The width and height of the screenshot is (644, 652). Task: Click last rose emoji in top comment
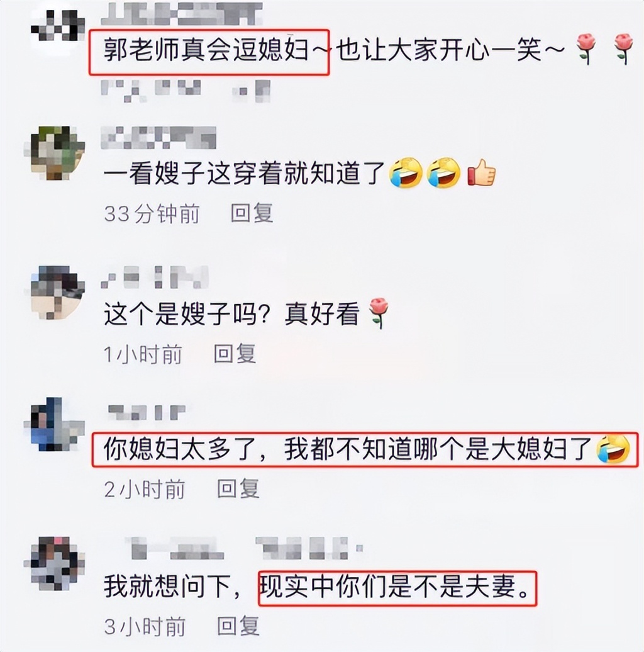(x=623, y=48)
